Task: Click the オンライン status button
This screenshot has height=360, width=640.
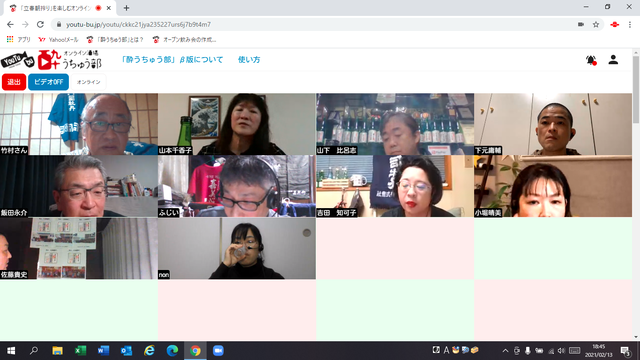Action: (x=89, y=82)
